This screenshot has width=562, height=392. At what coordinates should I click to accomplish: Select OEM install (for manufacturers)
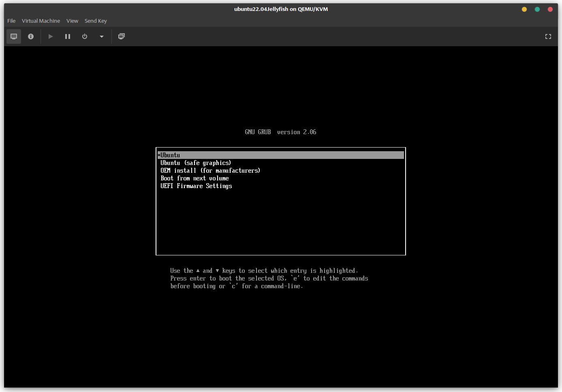(210, 171)
